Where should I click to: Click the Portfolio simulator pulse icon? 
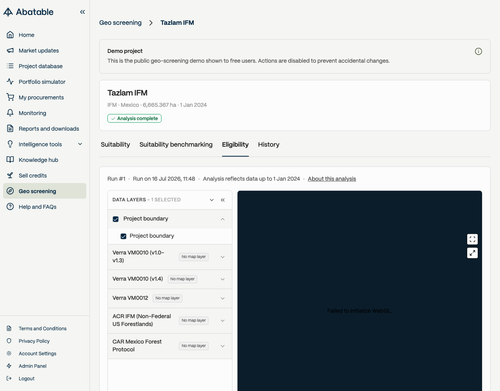[x=10, y=82]
